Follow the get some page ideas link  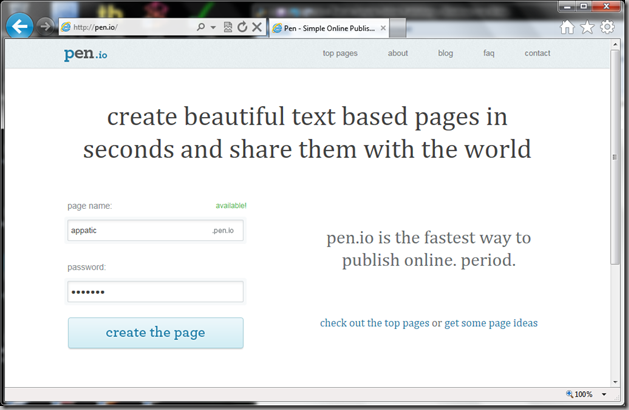(x=491, y=323)
